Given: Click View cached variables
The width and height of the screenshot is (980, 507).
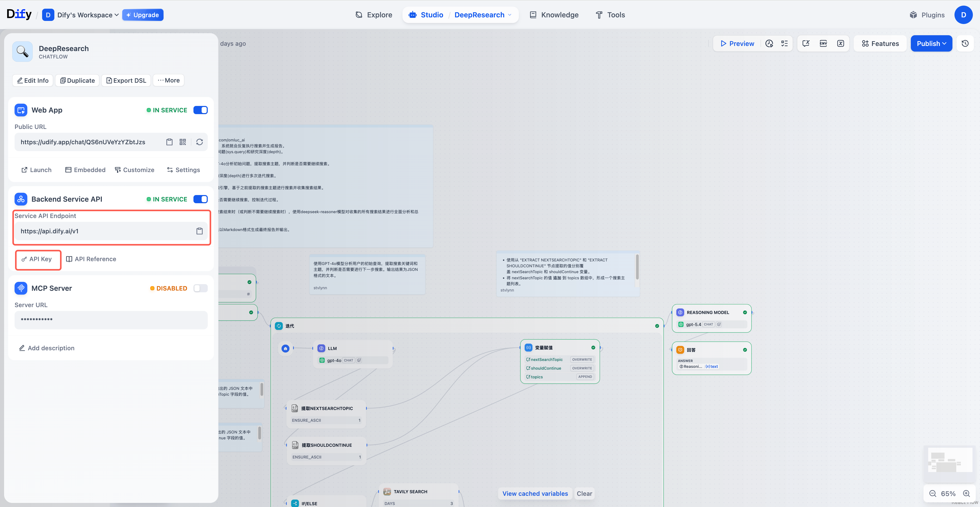Looking at the screenshot, I should (535, 494).
